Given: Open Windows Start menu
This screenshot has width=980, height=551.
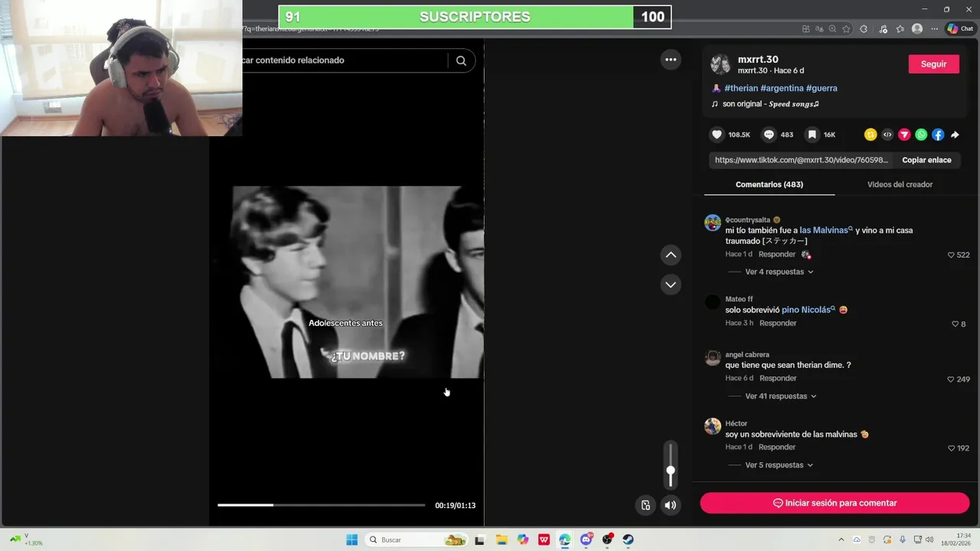Looking at the screenshot, I should [352, 540].
